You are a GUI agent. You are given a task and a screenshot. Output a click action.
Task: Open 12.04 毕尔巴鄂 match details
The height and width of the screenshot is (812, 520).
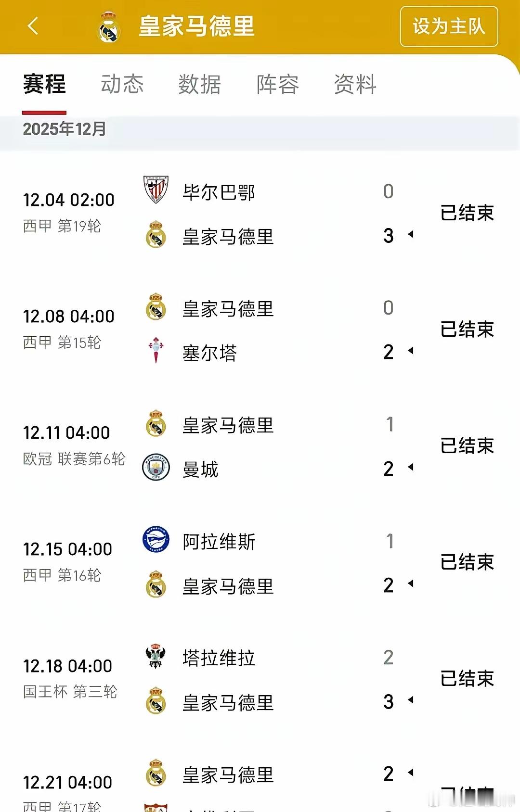coord(260,213)
